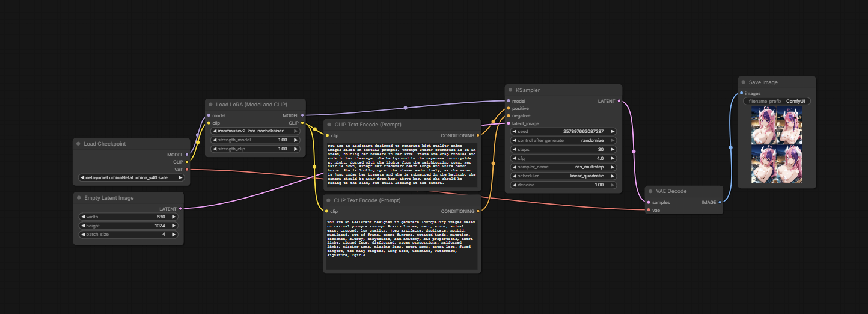Click inside the high quality anime prompt text box

coord(402,165)
